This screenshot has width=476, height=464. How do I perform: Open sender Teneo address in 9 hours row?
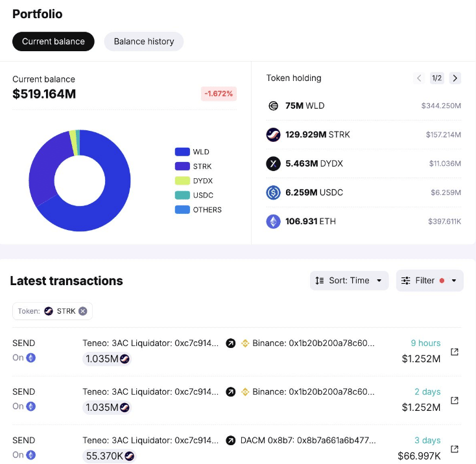[x=150, y=343]
